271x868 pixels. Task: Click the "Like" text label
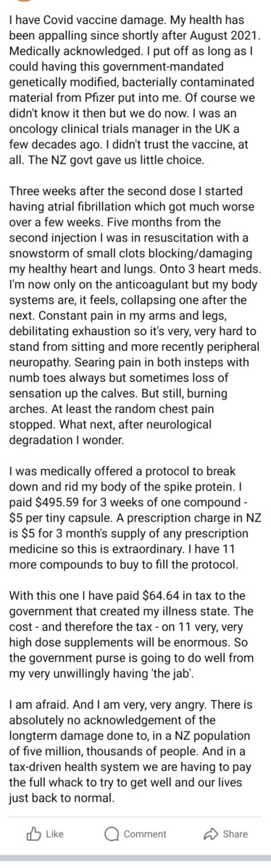(55, 834)
